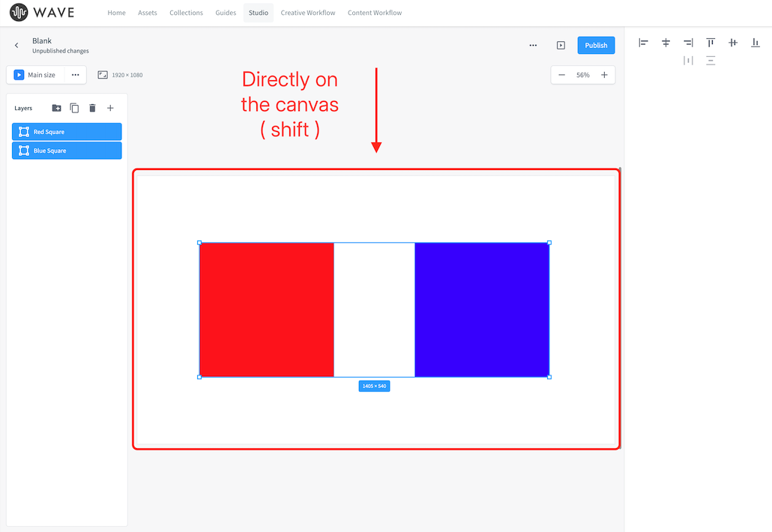Screen dimensions: 772x532
Task: Align layers to vertical middle
Action: (733, 43)
